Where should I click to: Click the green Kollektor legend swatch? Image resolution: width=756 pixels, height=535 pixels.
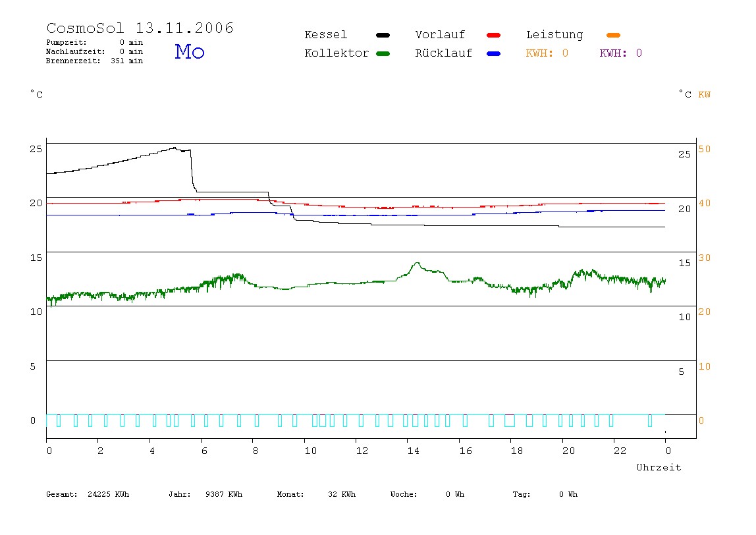tap(383, 53)
